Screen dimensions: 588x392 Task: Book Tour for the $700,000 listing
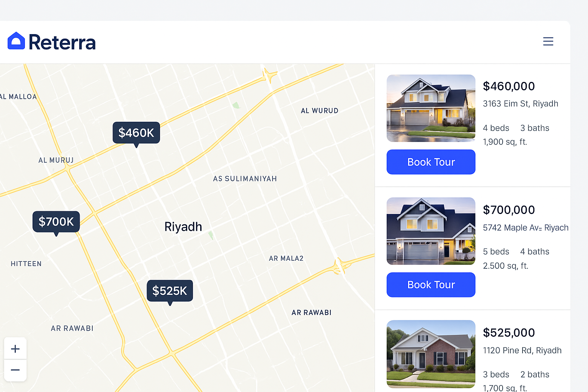click(431, 285)
